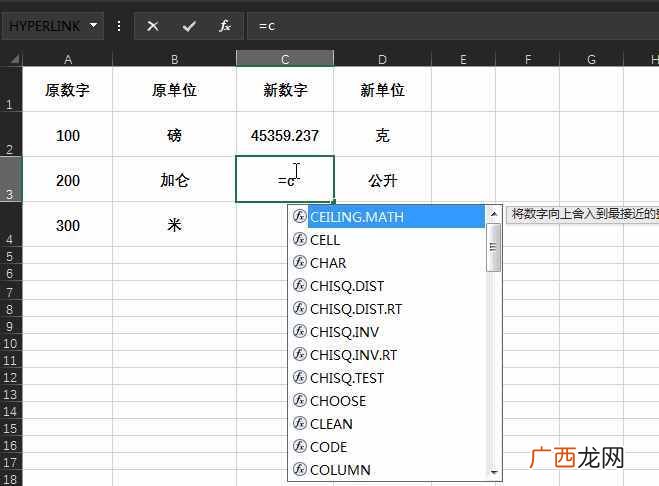
Task: Select cell containing 原单位
Action: [x=174, y=90]
